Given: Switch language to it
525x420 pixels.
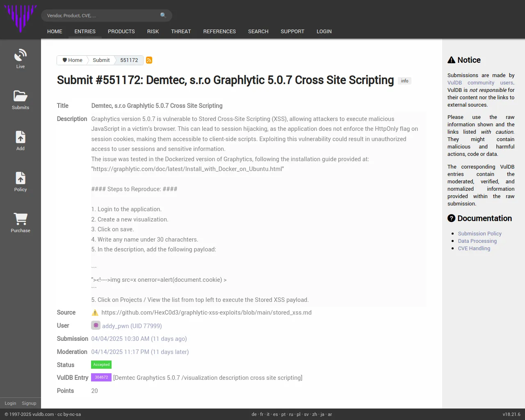Looking at the screenshot, I should (268, 414).
